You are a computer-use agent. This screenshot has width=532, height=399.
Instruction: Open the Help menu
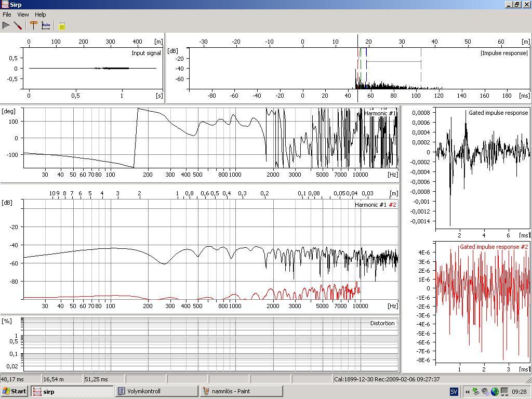40,15
